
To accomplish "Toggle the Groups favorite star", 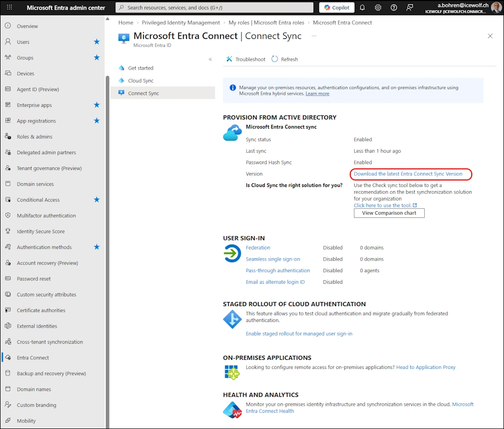I will (97, 57).
